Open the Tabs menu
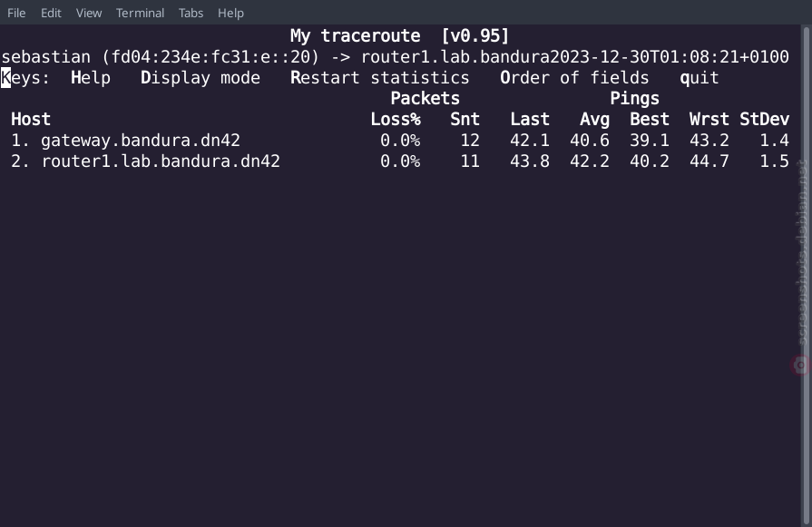 coord(191,13)
